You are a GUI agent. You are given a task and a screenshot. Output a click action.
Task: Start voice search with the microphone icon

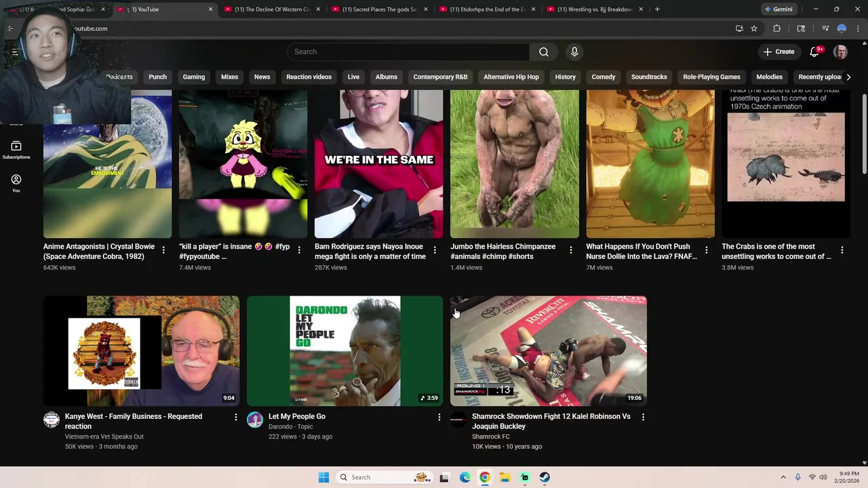[574, 52]
